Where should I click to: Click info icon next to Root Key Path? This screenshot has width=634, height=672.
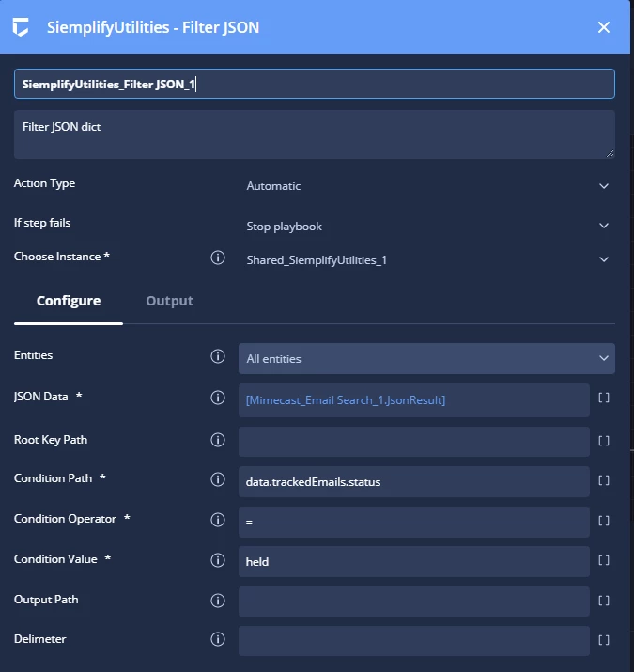[218, 440]
